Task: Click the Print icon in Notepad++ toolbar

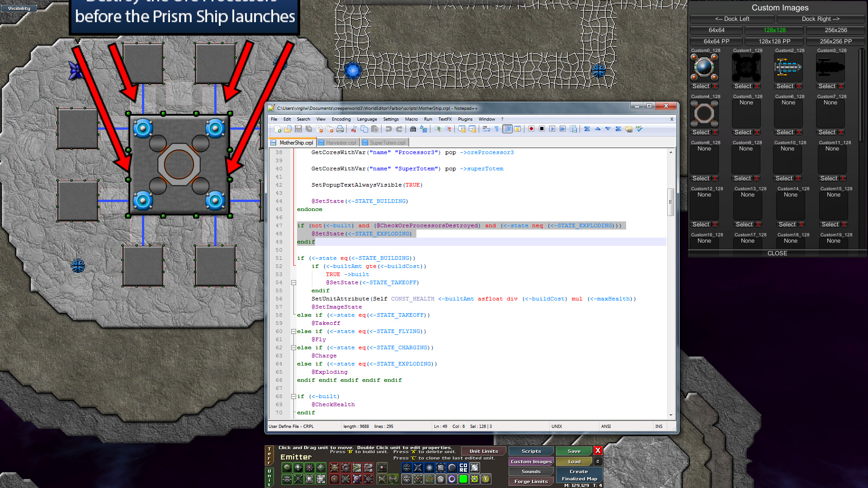Action: click(340, 129)
